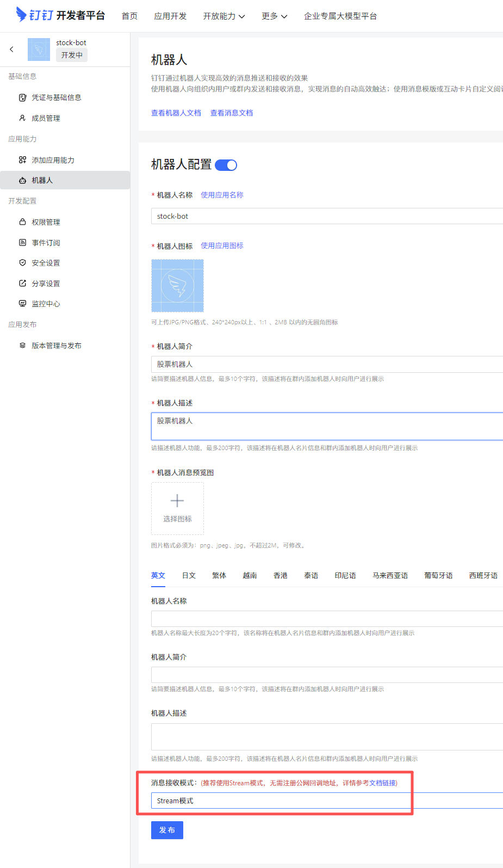Click the 开发中 status badge
Image resolution: width=503 pixels, height=868 pixels.
(x=72, y=55)
